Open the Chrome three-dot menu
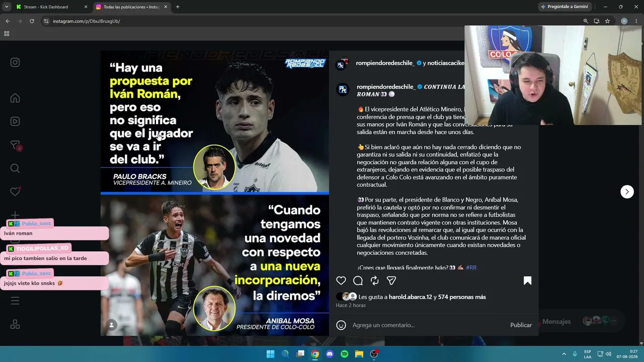 pos(637,21)
